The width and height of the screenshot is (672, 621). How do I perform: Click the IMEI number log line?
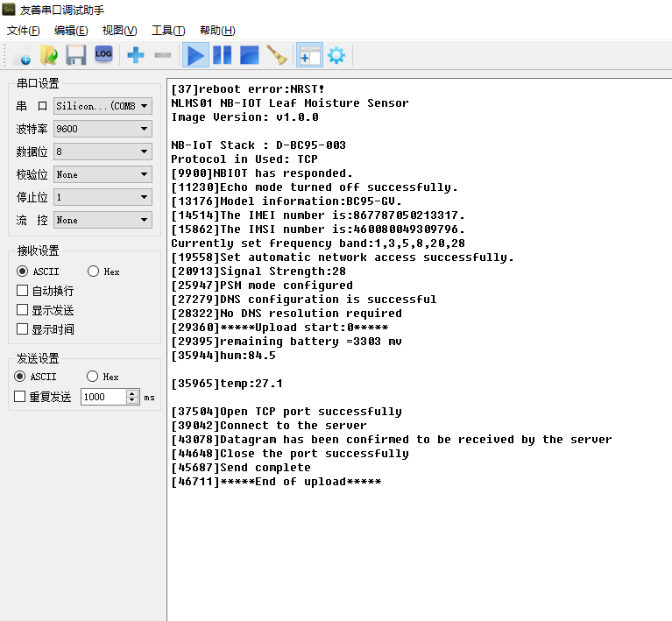tap(318, 215)
